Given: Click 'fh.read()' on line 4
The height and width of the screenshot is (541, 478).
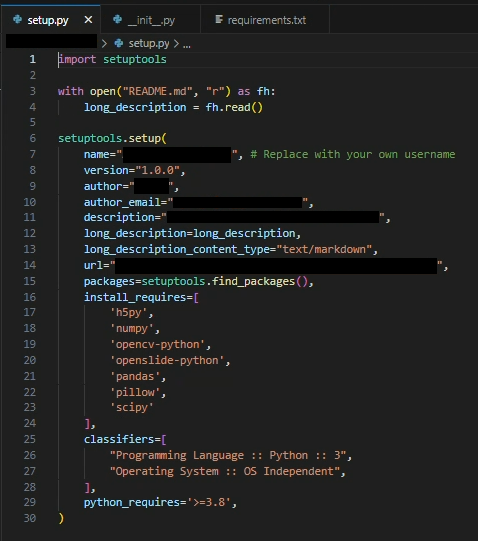Looking at the screenshot, I should [234, 107].
